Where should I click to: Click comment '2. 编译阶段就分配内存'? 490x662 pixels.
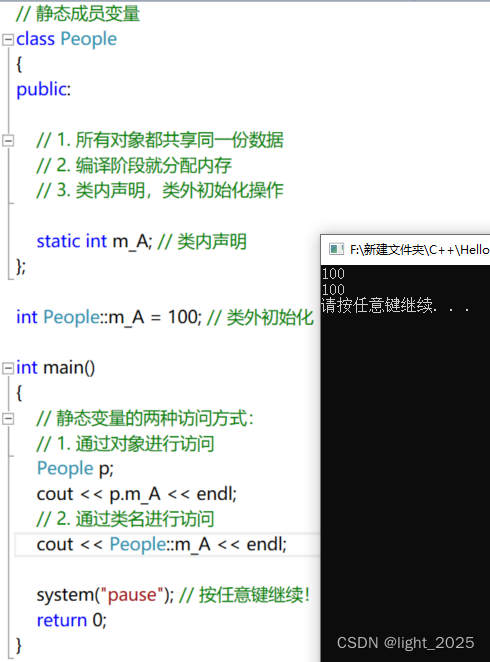tap(134, 165)
